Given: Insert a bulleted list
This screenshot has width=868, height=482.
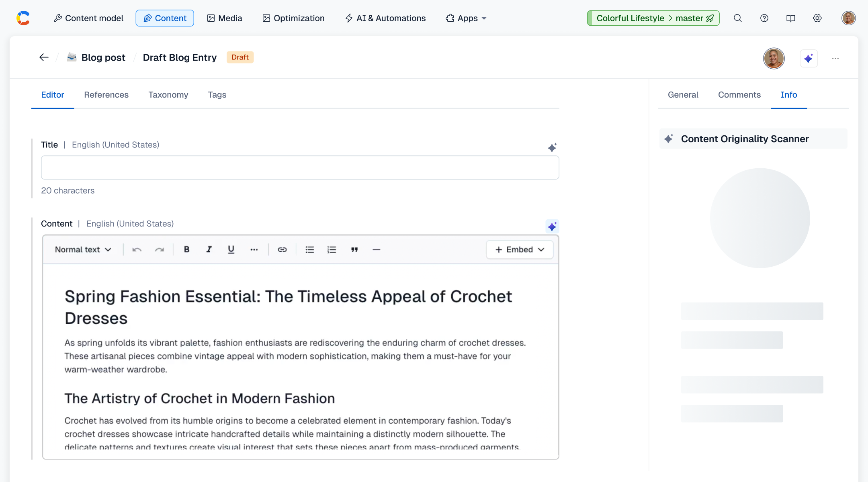Looking at the screenshot, I should (x=309, y=249).
